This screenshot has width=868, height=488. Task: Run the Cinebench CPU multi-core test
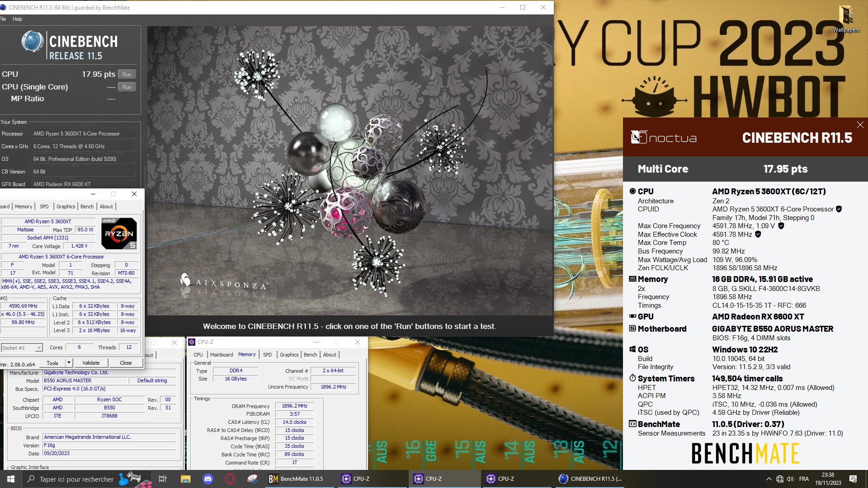(x=127, y=75)
